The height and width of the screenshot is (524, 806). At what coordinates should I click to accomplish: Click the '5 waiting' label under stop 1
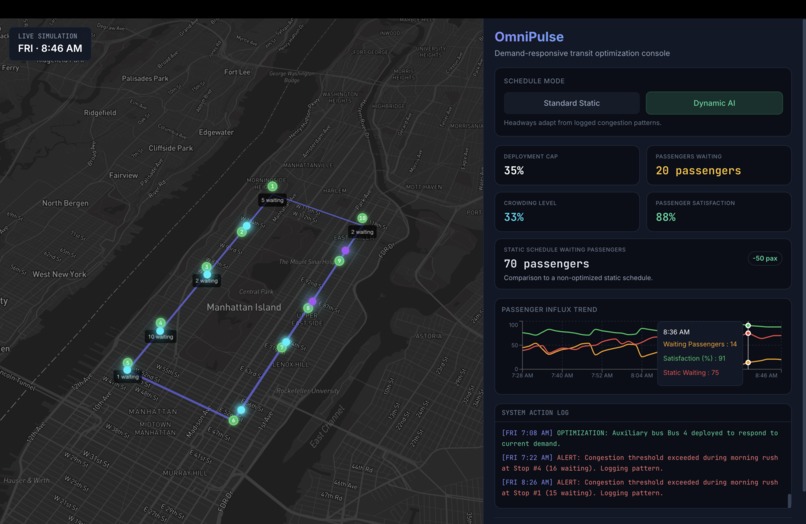(x=272, y=201)
